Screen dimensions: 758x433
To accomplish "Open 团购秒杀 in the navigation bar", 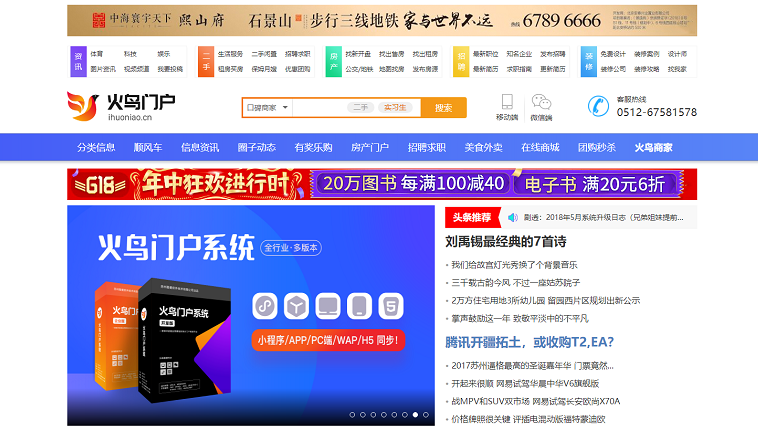I will coord(597,147).
